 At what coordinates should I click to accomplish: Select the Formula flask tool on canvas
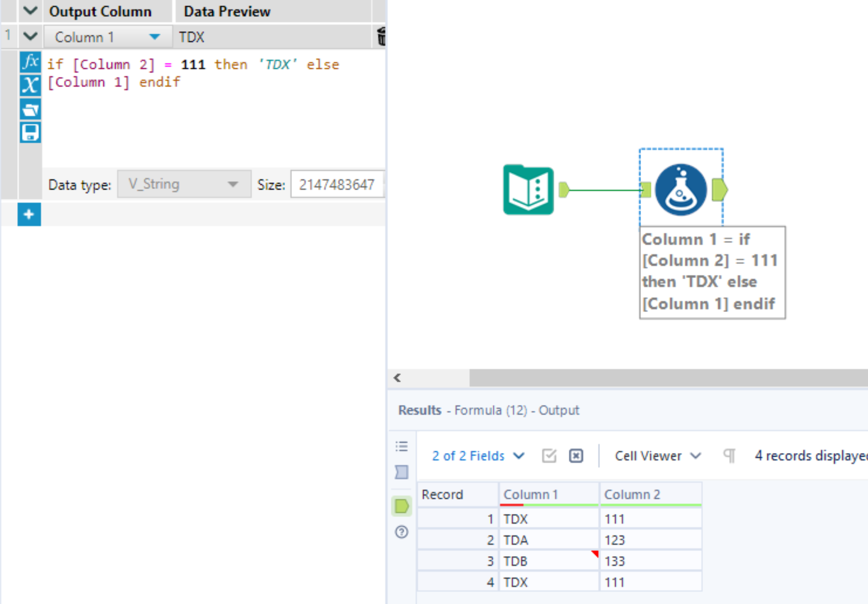681,190
